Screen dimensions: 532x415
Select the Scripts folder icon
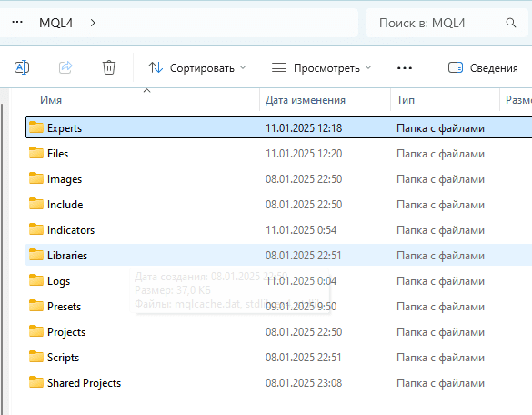(36, 357)
